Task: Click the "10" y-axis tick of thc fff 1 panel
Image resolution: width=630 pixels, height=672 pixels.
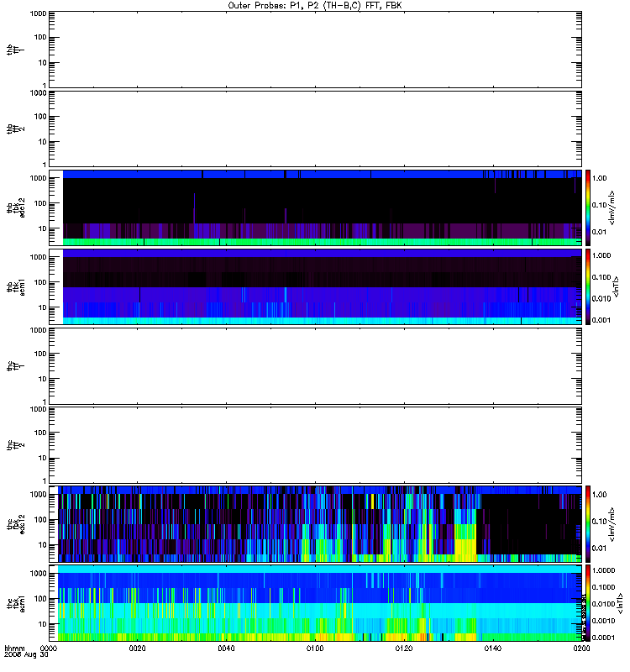Action: 43,379
